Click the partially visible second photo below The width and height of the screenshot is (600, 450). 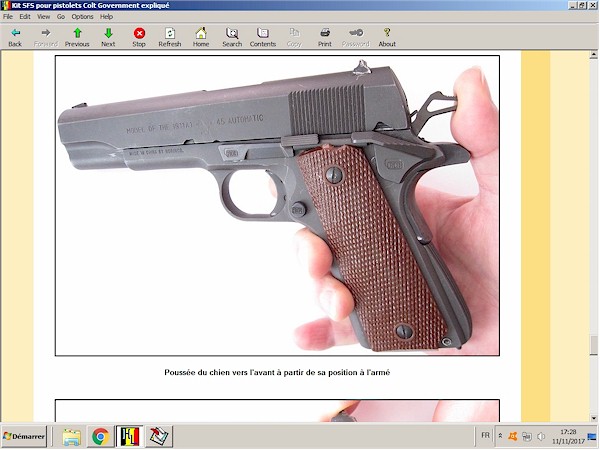(x=277, y=411)
